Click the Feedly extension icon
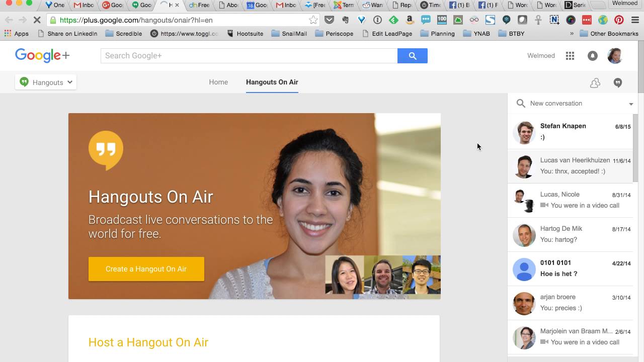The height and width of the screenshot is (362, 644). [x=393, y=20]
